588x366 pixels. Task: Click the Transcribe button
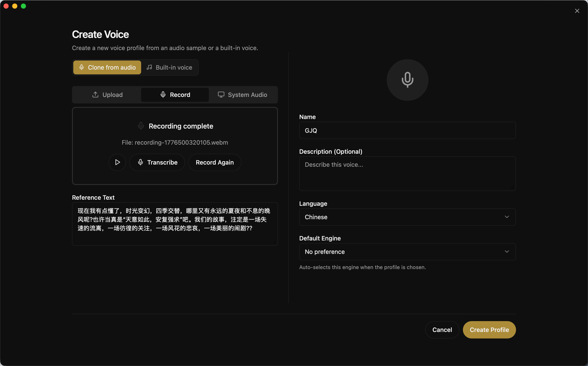157,162
